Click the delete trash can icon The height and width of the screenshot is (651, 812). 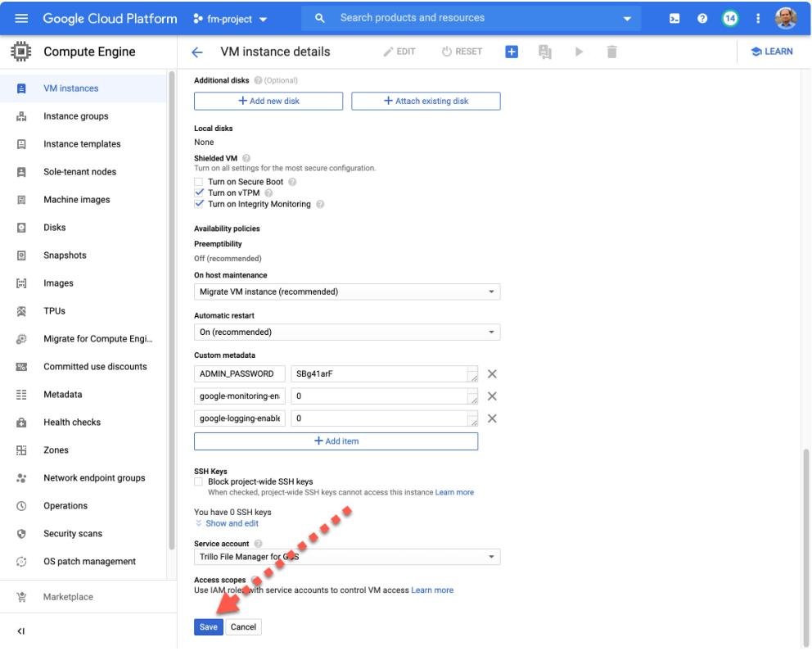[x=611, y=52]
